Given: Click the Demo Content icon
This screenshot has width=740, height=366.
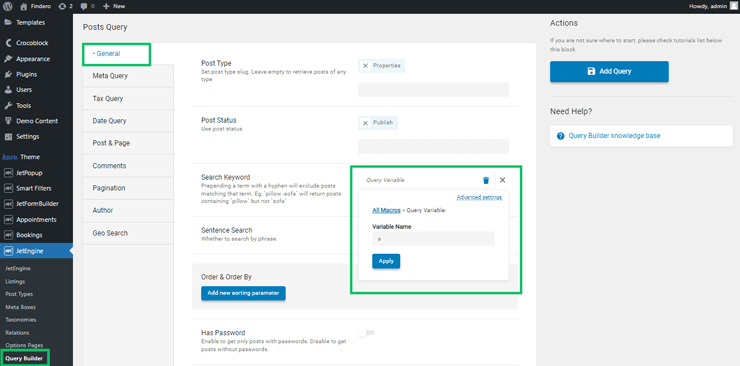Looking at the screenshot, I should point(8,121).
